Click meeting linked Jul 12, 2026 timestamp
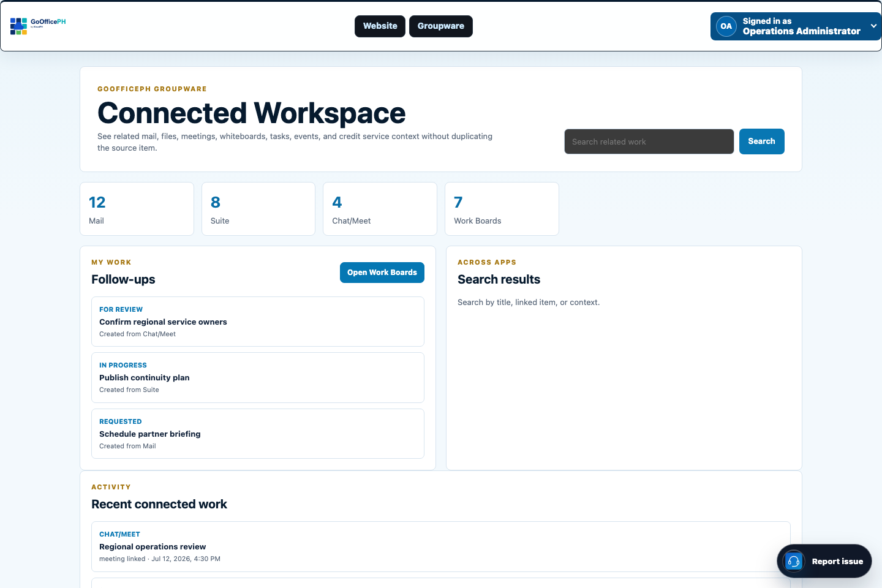The height and width of the screenshot is (588, 882). pos(160,559)
